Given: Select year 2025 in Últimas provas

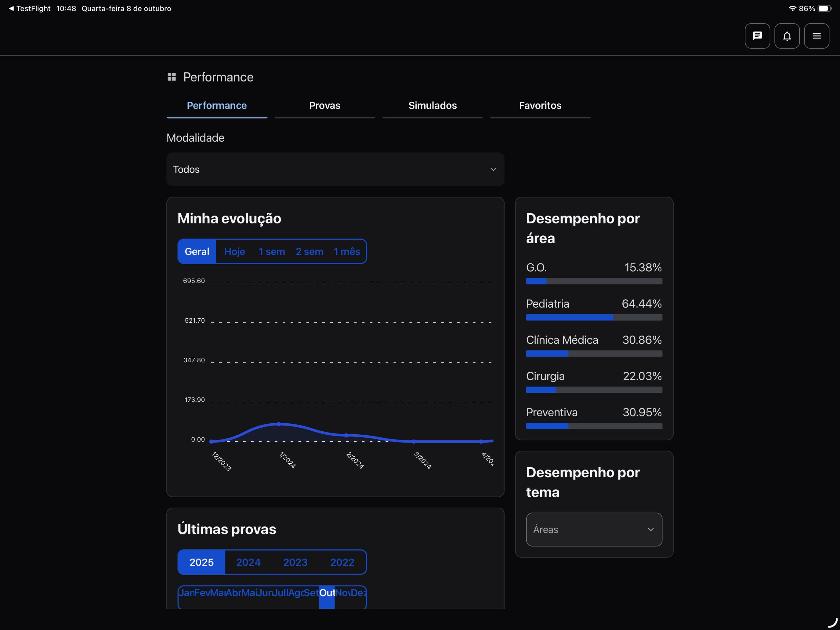Looking at the screenshot, I should pyautogui.click(x=202, y=562).
